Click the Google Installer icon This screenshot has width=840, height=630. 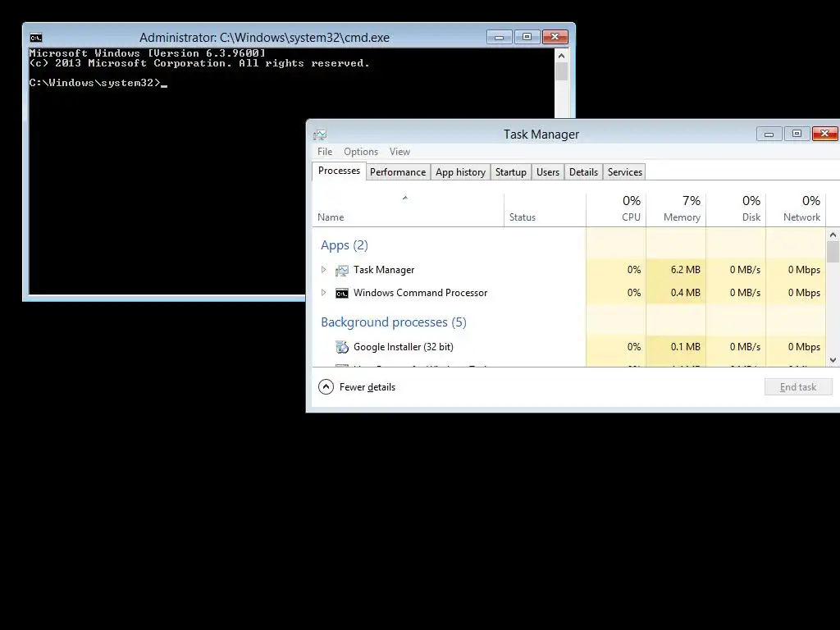point(342,347)
